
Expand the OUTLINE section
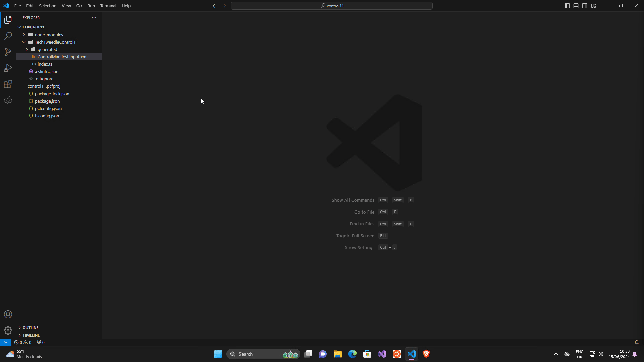point(30,327)
